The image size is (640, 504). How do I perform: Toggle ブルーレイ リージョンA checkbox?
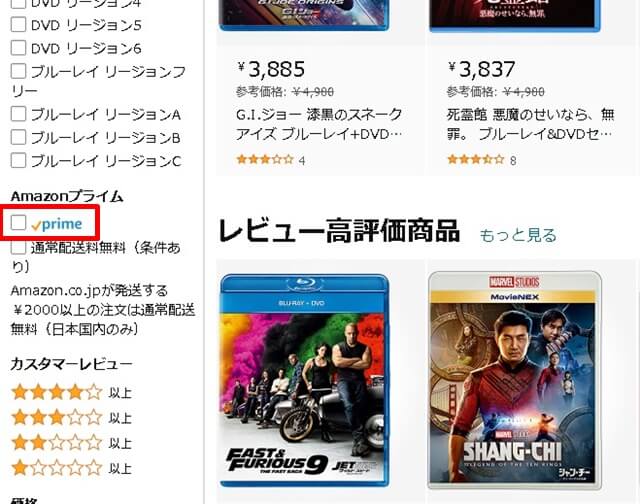[18, 114]
